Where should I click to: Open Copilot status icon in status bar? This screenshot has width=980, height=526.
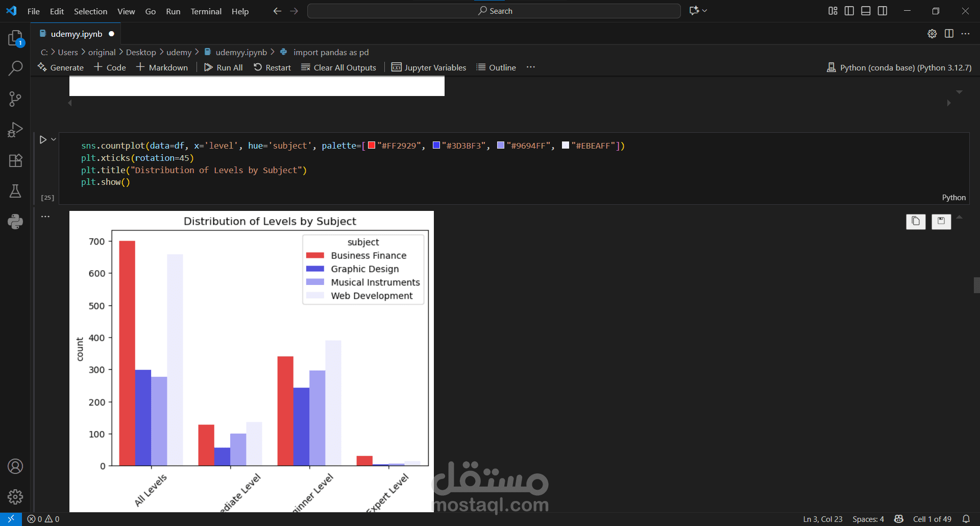(899, 519)
